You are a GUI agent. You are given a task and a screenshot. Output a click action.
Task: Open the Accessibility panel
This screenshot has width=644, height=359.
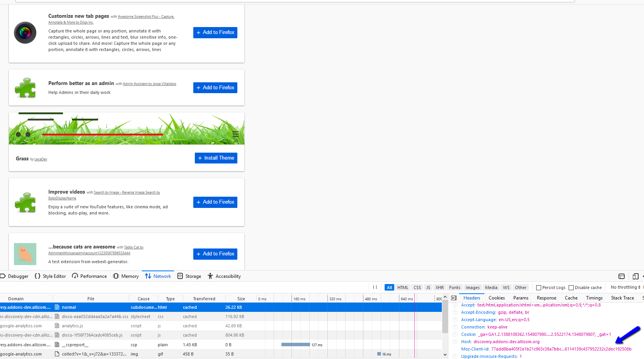[224, 276]
